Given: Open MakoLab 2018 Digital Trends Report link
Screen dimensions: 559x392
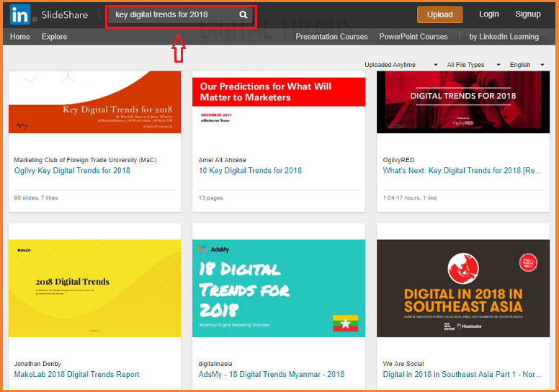Looking at the screenshot, I should point(76,374).
